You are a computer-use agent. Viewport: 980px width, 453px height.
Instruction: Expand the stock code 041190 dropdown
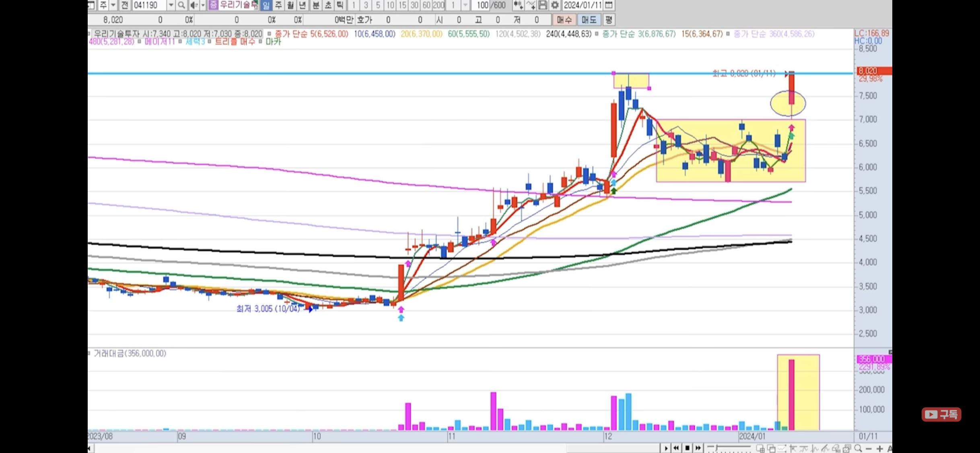(171, 5)
